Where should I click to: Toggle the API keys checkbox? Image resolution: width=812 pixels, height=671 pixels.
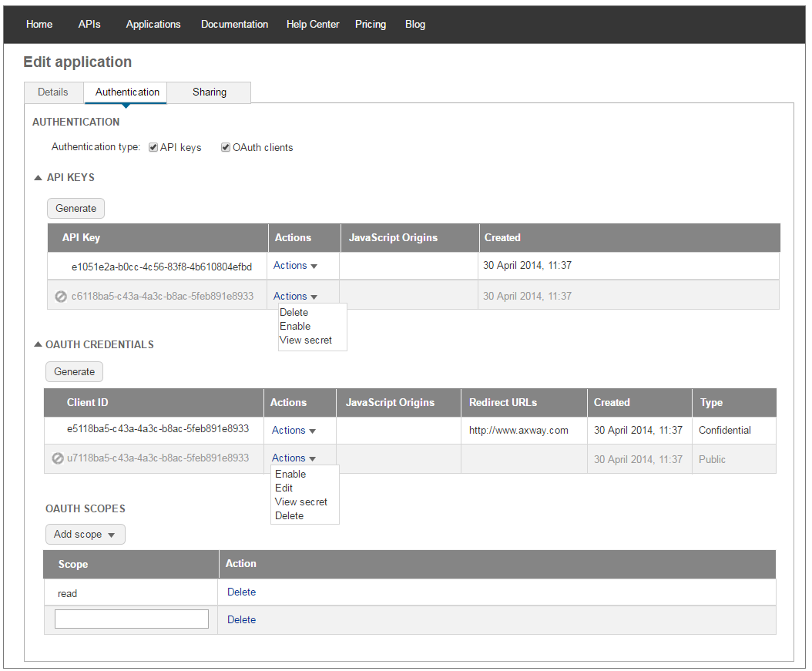[153, 147]
